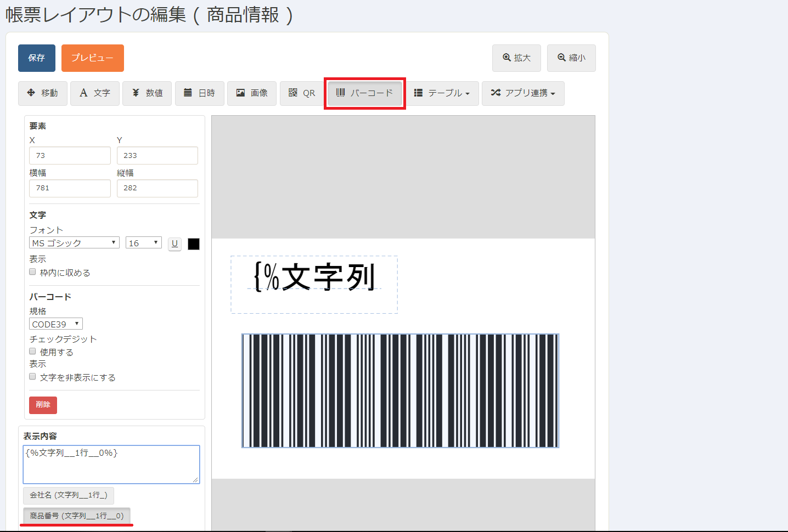Screen dimensions: 788x532
Task: Open the プレビュー preview
Action: click(x=93, y=58)
